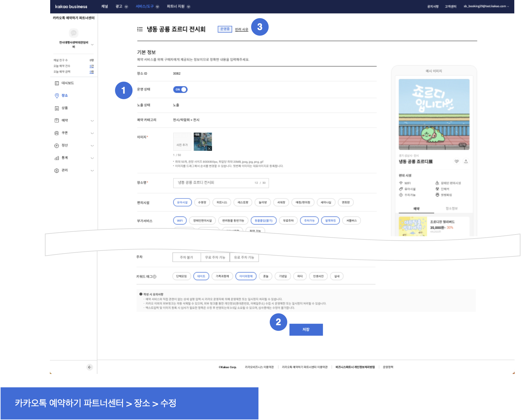The image size is (521, 420).
Task: Open the 대시보드 dashboard icon in sidebar
Action: click(57, 83)
